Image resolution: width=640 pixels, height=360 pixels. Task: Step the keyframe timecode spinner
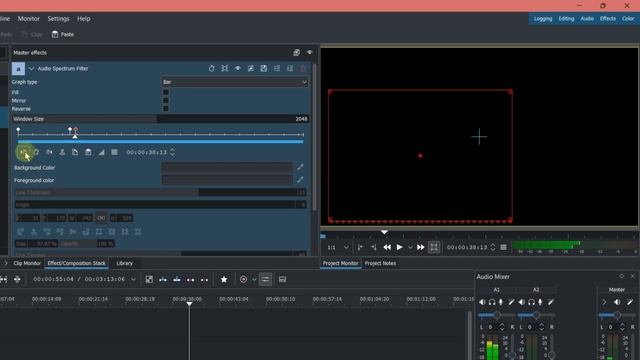pos(173,152)
